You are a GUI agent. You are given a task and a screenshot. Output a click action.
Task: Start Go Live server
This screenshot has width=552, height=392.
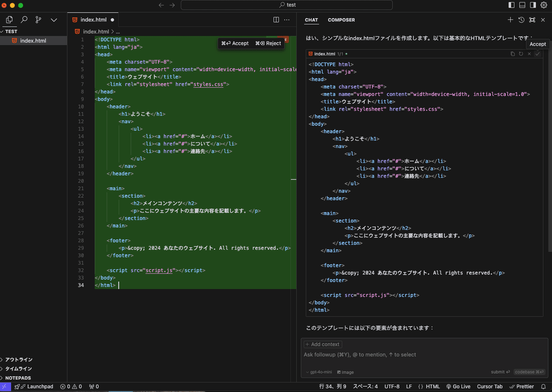[458, 387]
